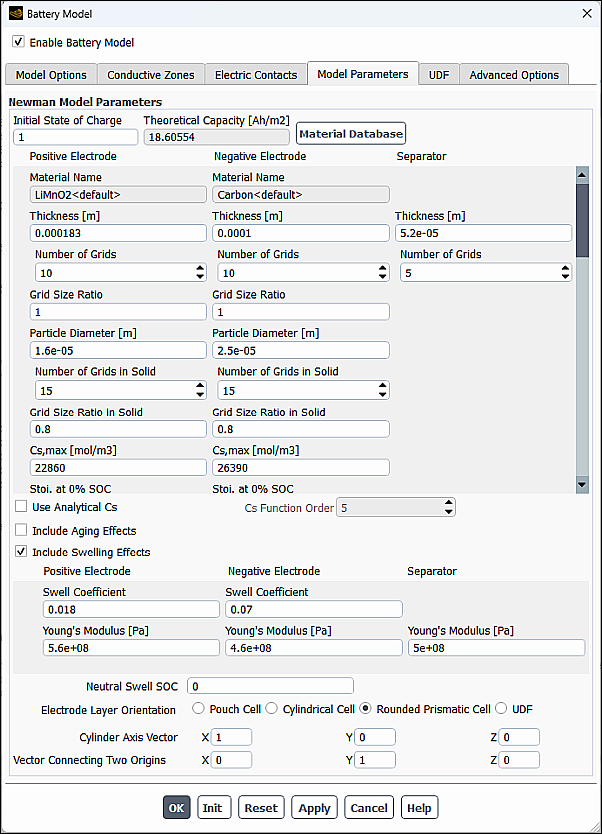Uncheck Include Swelling Effects
Screen dimensions: 602x834
(x=21, y=551)
